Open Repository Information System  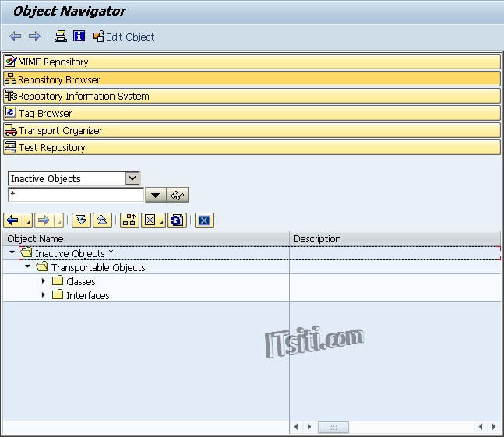252,96
